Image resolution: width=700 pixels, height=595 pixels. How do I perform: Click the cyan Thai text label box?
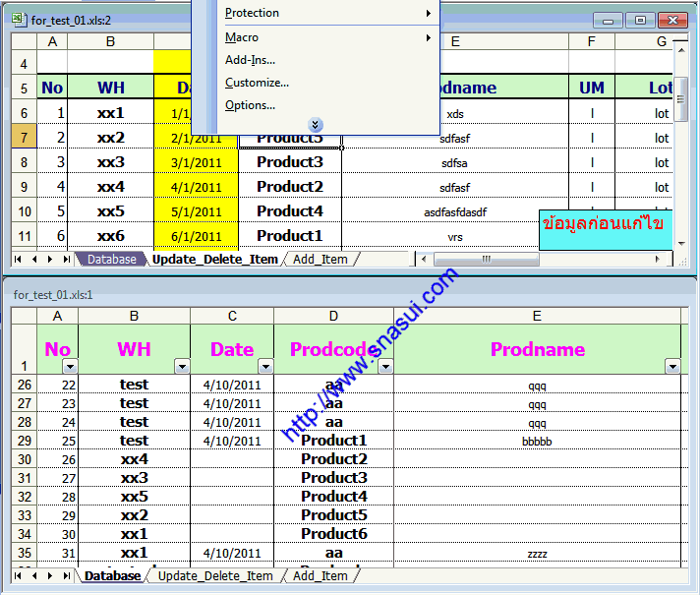[605, 224]
